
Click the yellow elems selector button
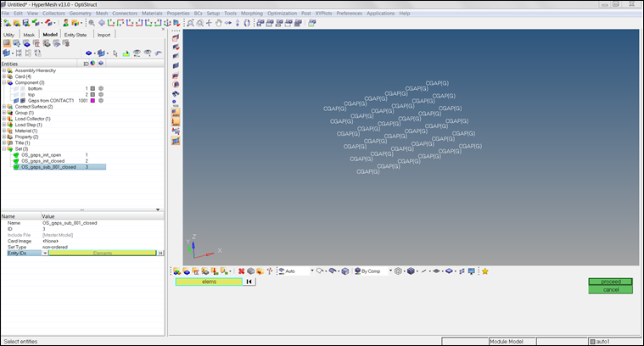209,282
